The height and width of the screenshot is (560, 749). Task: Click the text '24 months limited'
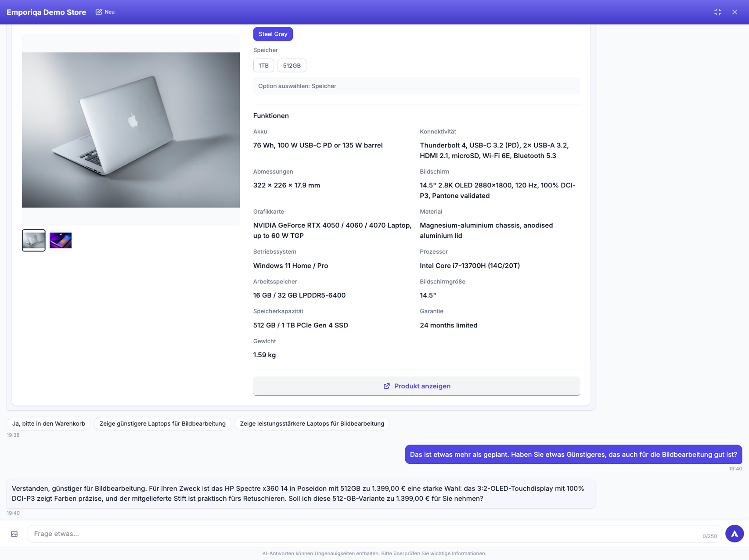point(448,325)
